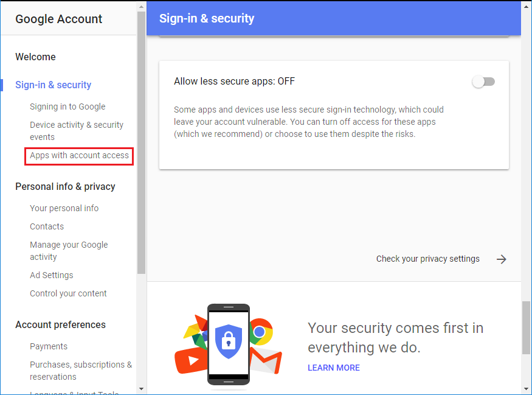532x395 pixels.
Task: Open Personal info & privacy section
Action: click(65, 186)
